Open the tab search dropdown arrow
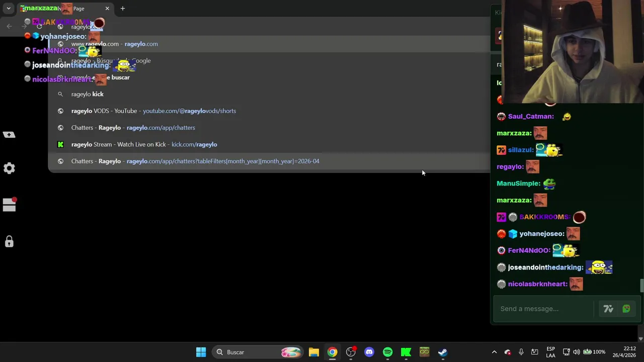This screenshot has height=362, width=644. [x=9, y=9]
